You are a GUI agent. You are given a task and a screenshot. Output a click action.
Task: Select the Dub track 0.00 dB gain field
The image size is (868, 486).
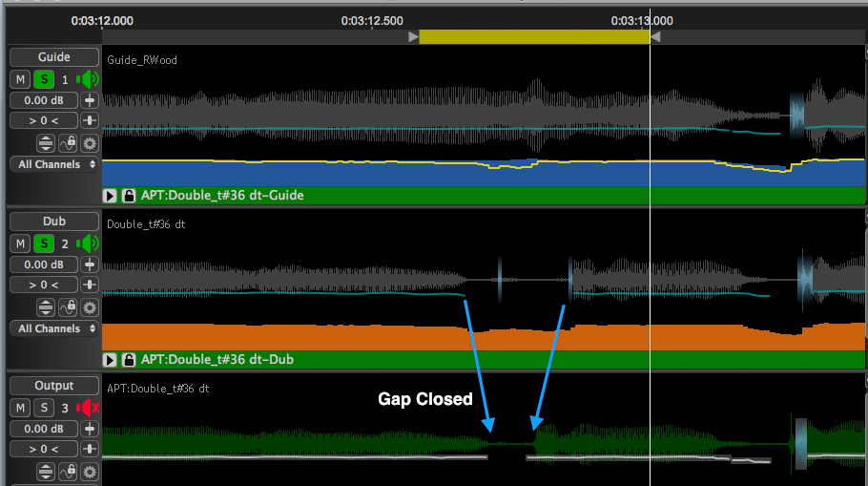tap(43, 264)
